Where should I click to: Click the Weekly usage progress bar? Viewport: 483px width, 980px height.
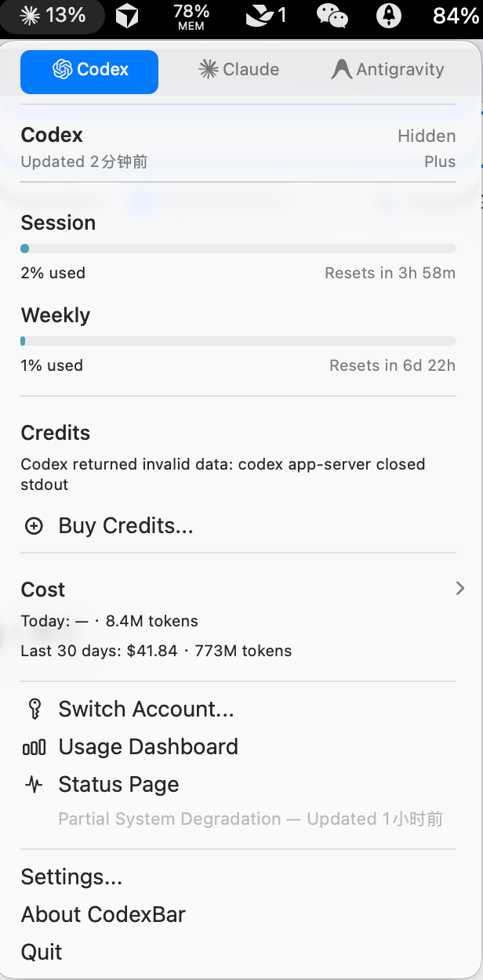coord(238,341)
